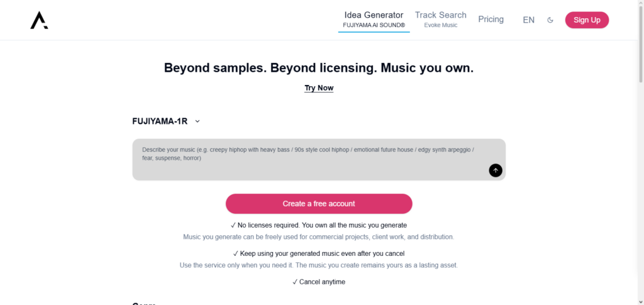The width and height of the screenshot is (644, 305).
Task: Follow the Try Now link
Action: [319, 88]
